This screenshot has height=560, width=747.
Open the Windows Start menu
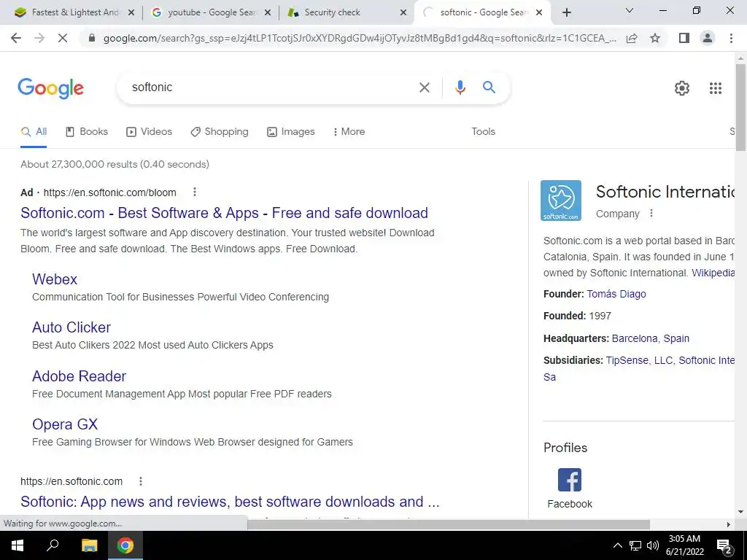[x=18, y=545]
